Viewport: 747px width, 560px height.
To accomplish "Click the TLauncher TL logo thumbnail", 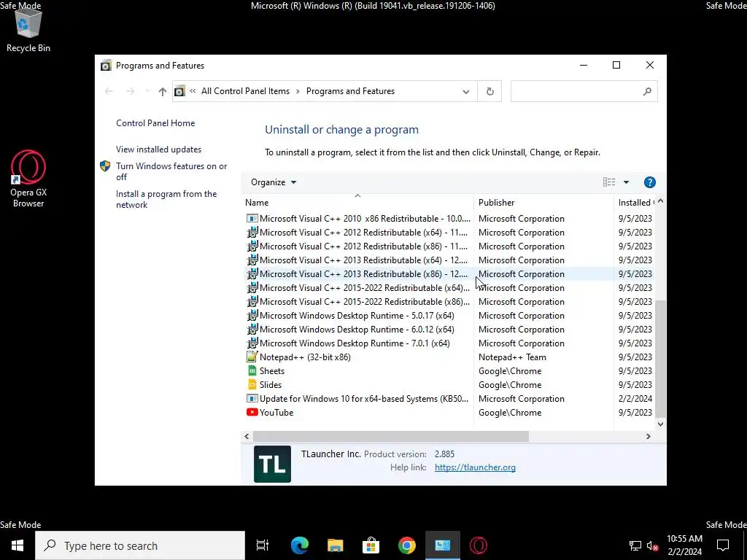I will click(272, 464).
